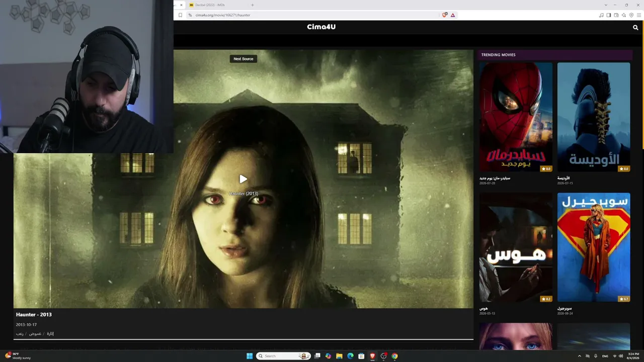Image resolution: width=644 pixels, height=362 pixels.
Task: Open the Cima4U site search
Action: [635, 28]
